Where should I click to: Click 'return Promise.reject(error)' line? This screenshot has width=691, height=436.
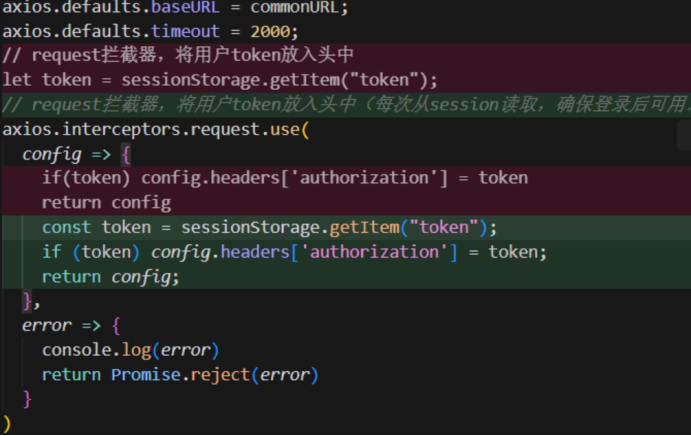180,375
